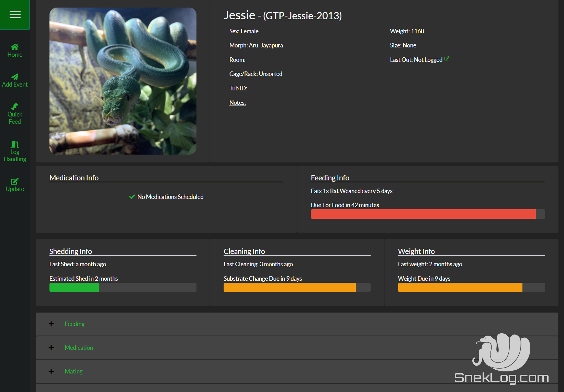564x392 pixels.
Task: Open Quick Feed snake icon
Action: 15,107
